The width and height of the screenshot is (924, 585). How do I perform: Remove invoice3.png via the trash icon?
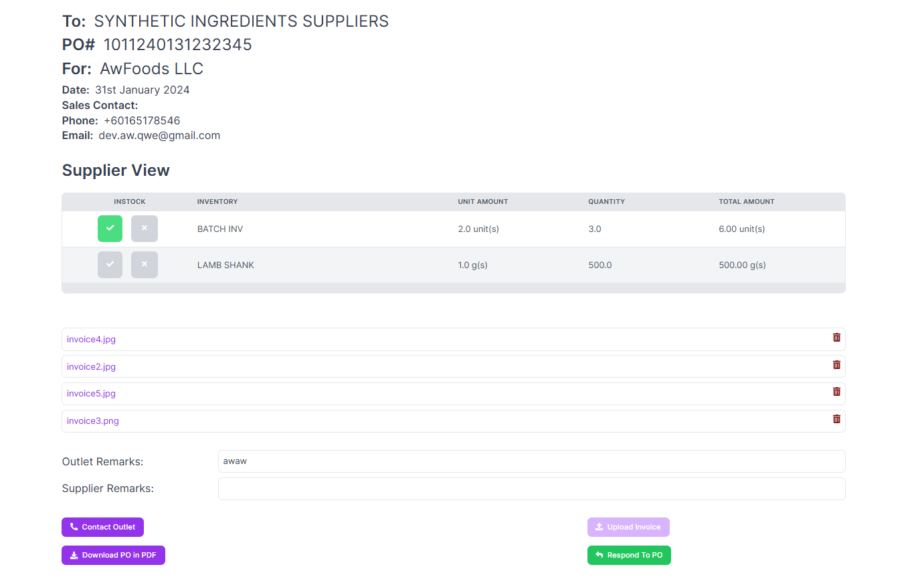(836, 419)
